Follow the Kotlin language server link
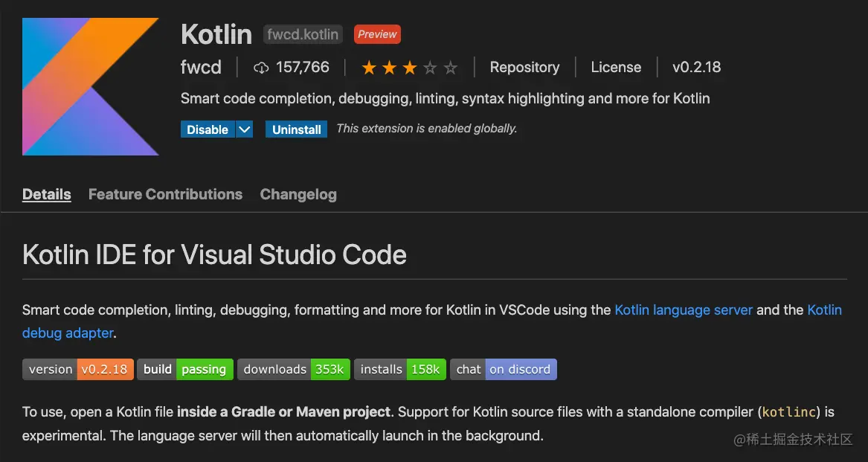The height and width of the screenshot is (462, 868). [684, 309]
